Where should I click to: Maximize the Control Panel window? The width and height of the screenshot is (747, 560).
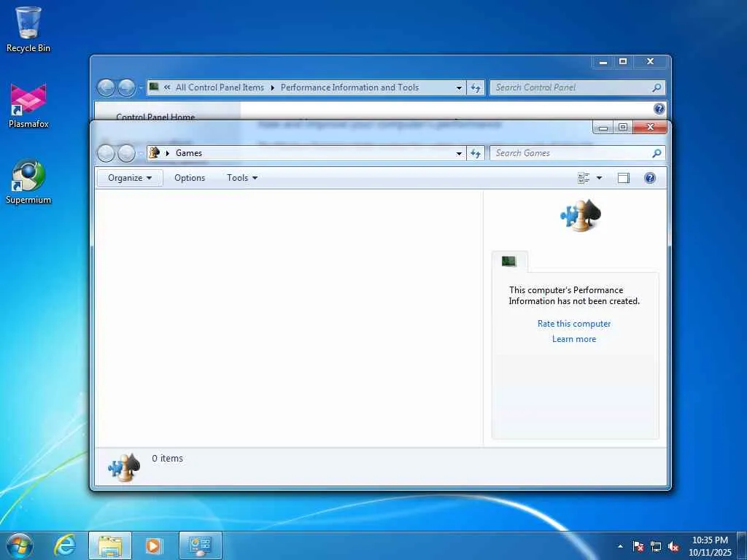pos(623,61)
